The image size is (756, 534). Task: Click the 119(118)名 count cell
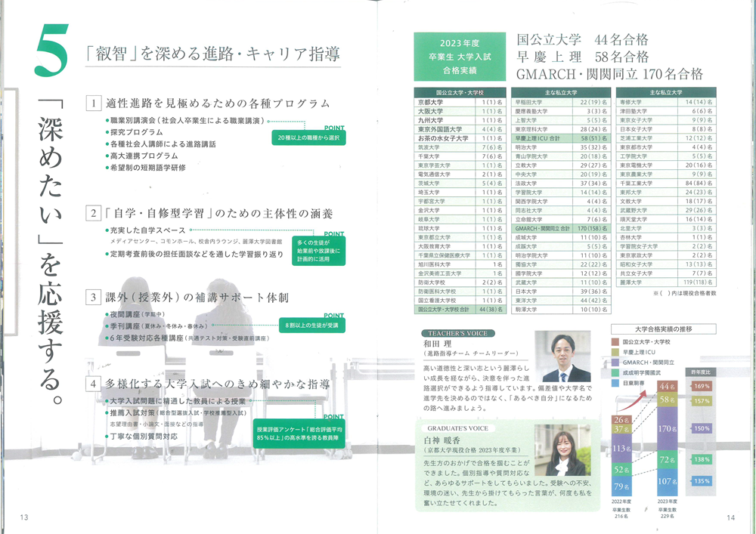coord(698,282)
